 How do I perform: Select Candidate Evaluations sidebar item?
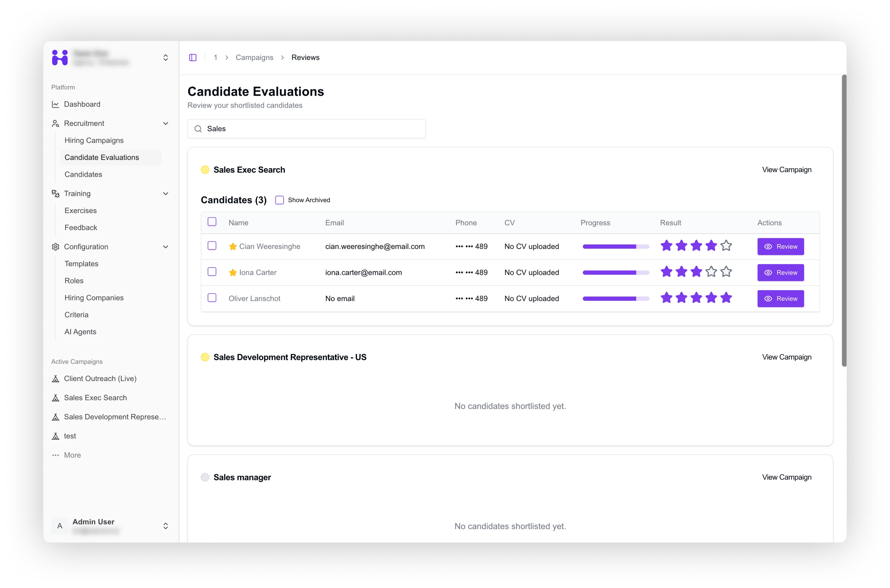pos(111,157)
